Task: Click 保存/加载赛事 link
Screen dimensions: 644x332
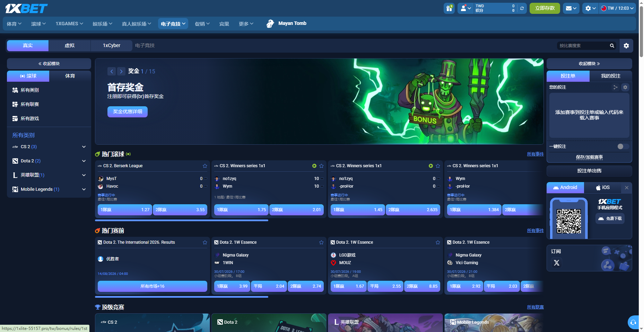Action: coord(589,157)
